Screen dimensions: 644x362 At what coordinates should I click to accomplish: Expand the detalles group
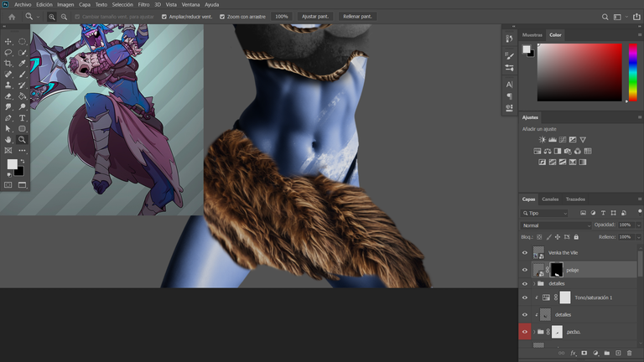[534, 283]
